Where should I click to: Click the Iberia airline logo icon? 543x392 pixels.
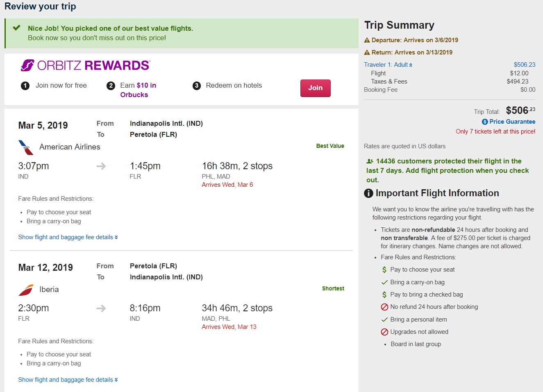(x=26, y=290)
